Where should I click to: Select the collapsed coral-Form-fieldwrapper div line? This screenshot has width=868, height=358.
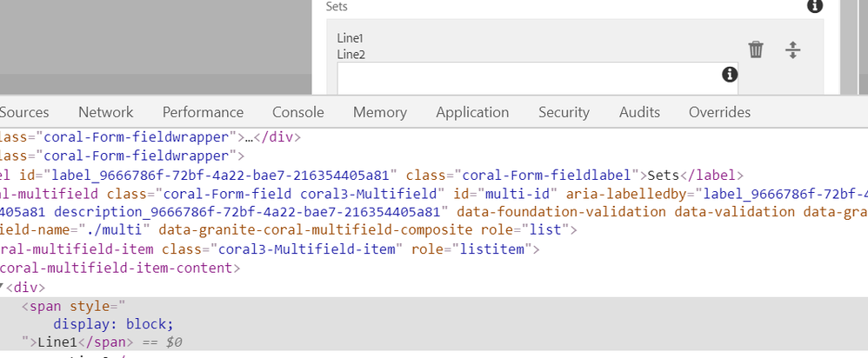pyautogui.click(x=150, y=137)
